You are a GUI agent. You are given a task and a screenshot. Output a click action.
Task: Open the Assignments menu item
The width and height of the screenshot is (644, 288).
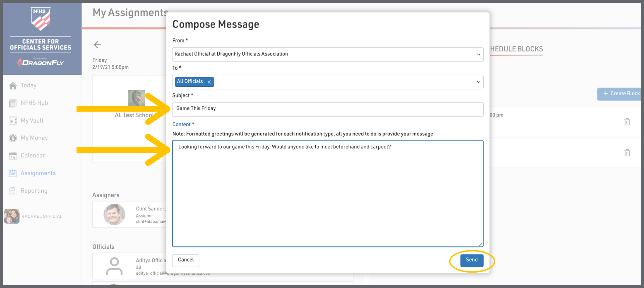(38, 173)
